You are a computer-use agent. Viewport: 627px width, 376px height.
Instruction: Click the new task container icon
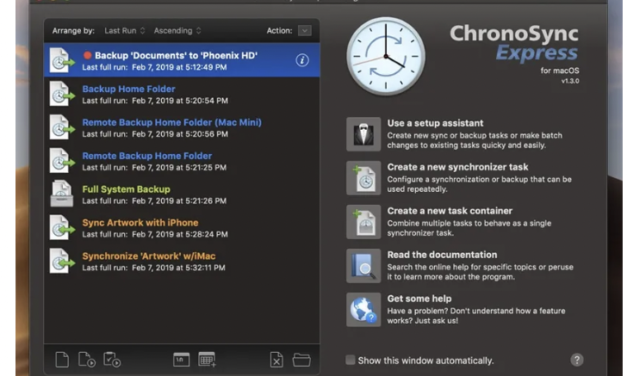point(363,222)
